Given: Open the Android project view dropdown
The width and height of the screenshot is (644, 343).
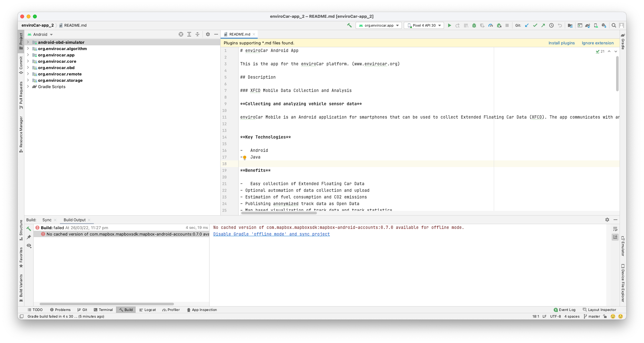Looking at the screenshot, I should (x=40, y=34).
